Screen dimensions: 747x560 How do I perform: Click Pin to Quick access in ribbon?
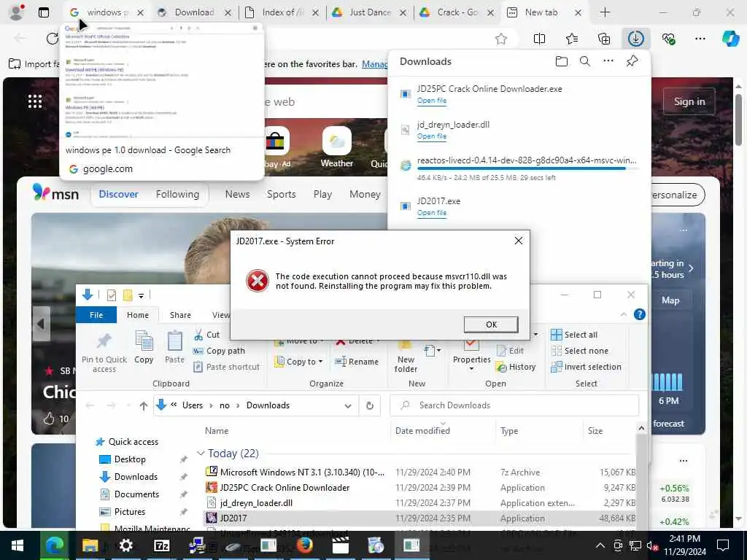(x=104, y=352)
